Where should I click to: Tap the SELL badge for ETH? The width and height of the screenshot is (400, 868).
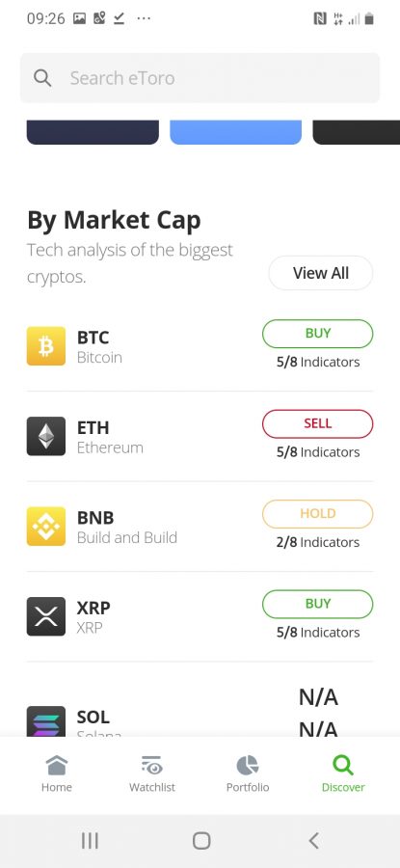(x=317, y=423)
